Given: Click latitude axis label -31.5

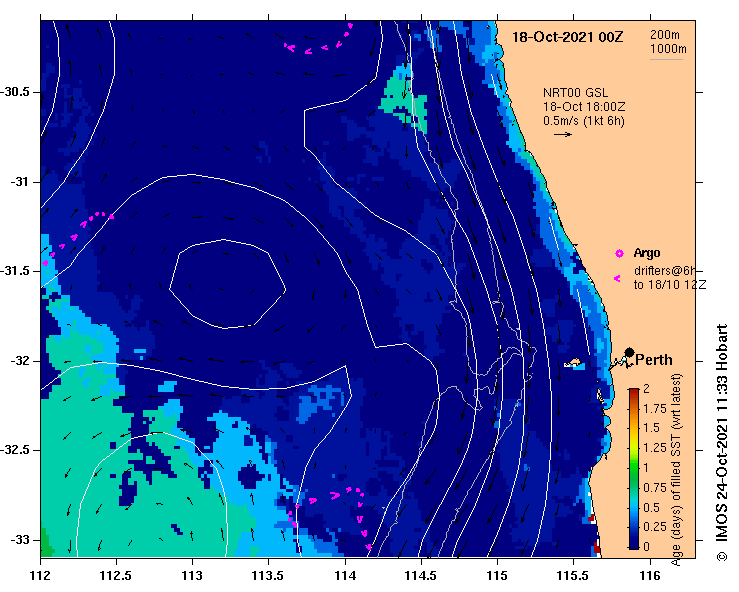Looking at the screenshot, I should click(x=15, y=271).
